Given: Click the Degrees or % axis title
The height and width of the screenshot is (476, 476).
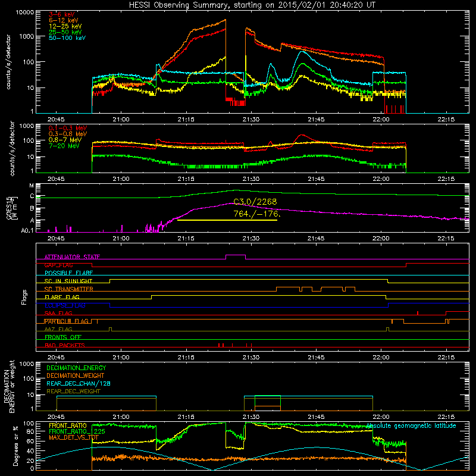Looking at the screenshot, I should pos(15,446).
